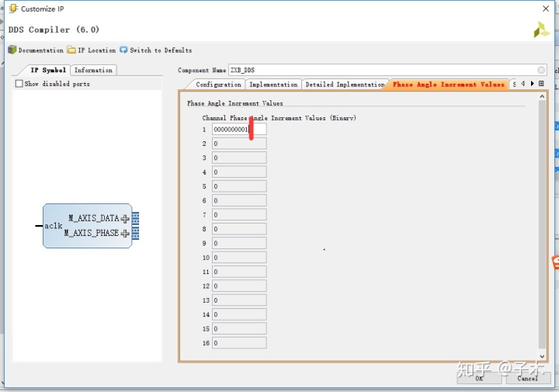The width and height of the screenshot is (559, 392).
Task: Open the Detailed Implementation tab
Action: click(x=345, y=85)
